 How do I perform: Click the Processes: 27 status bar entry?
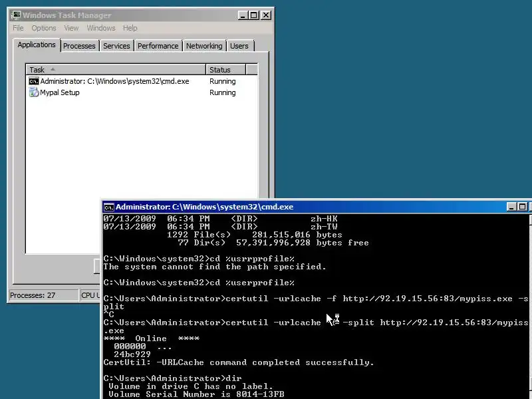point(43,295)
